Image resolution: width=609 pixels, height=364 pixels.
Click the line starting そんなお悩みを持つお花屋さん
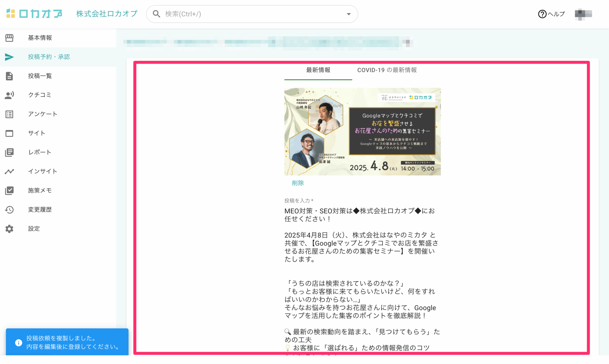(360, 312)
